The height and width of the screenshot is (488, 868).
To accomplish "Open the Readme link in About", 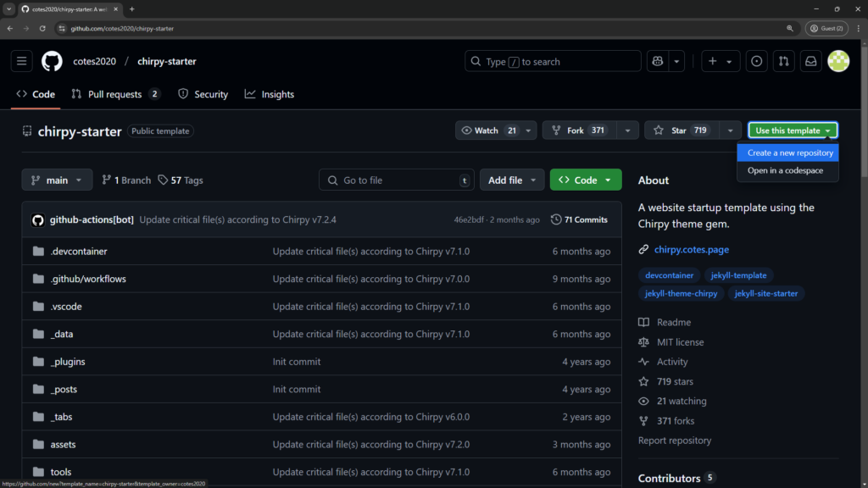I will (674, 322).
